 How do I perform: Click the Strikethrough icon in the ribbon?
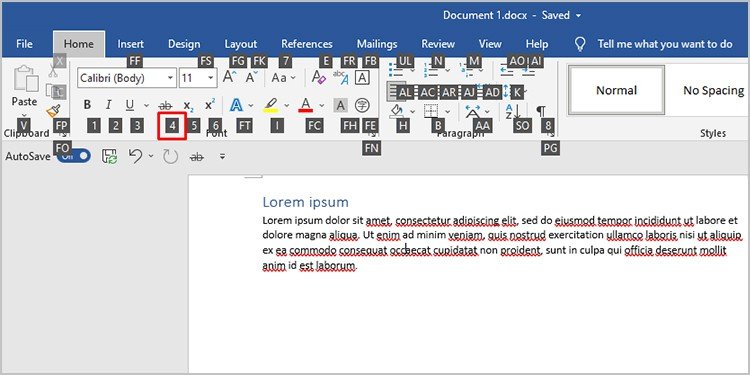point(165,105)
